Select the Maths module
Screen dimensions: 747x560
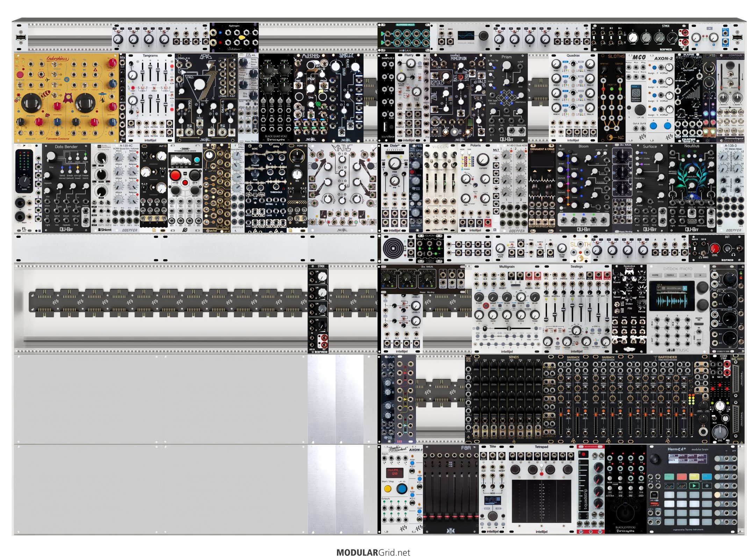pyautogui.click(x=343, y=188)
